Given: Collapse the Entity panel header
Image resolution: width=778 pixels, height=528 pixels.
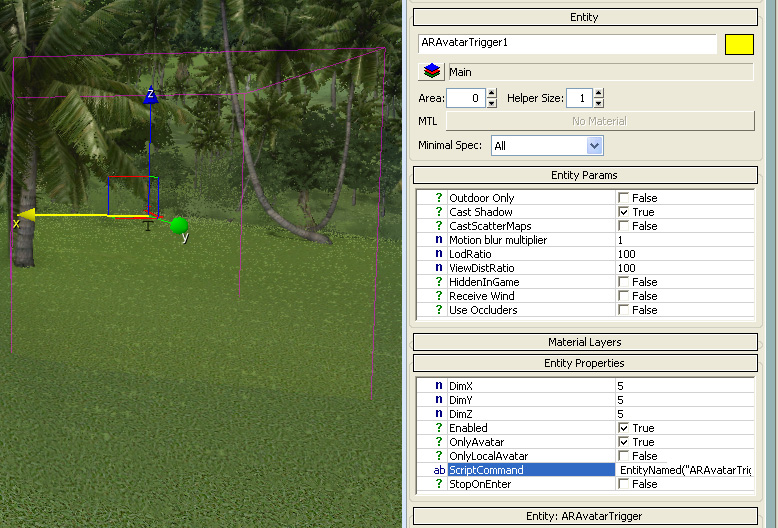Looking at the screenshot, I should coord(585,17).
